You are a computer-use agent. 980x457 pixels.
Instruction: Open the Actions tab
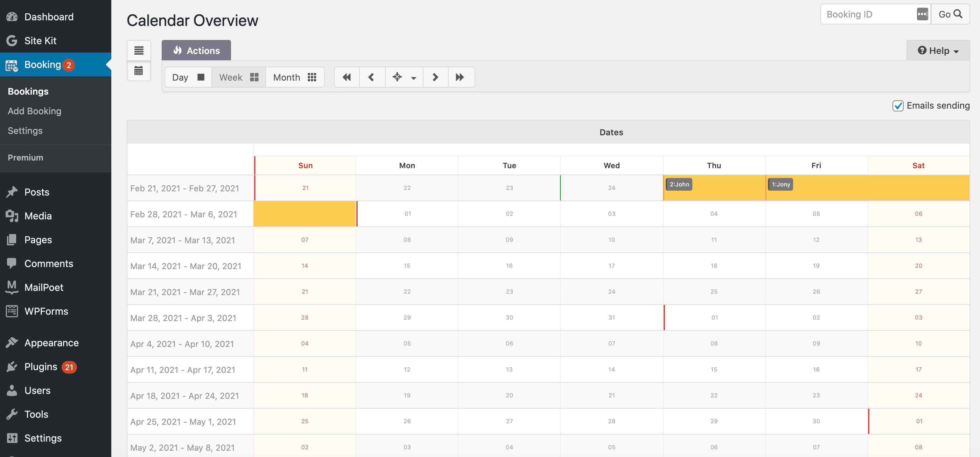coord(196,51)
